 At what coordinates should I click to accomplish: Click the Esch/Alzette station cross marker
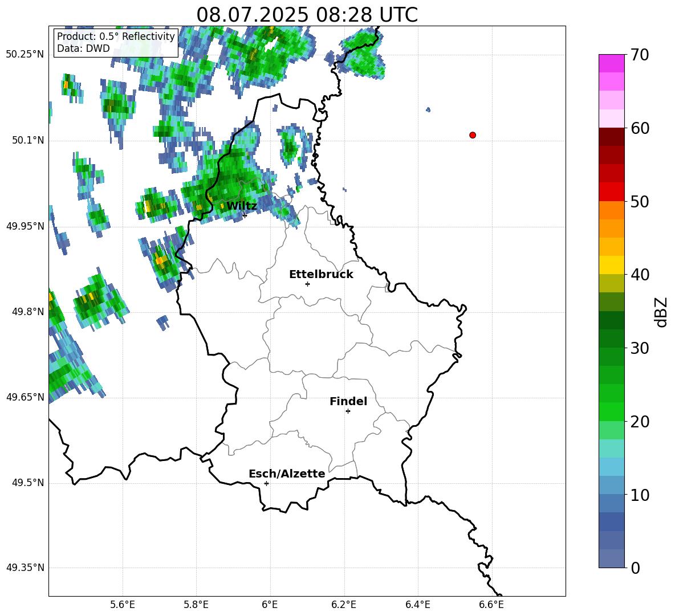pyautogui.click(x=266, y=483)
